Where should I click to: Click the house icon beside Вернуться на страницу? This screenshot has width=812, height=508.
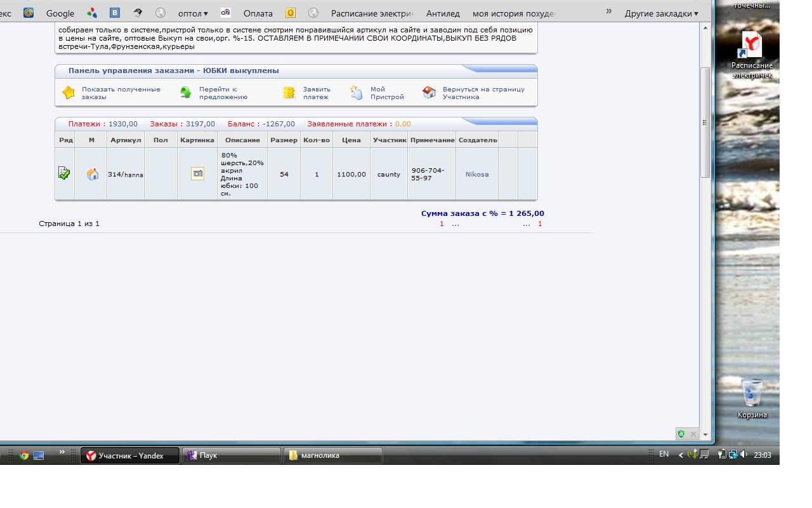429,93
